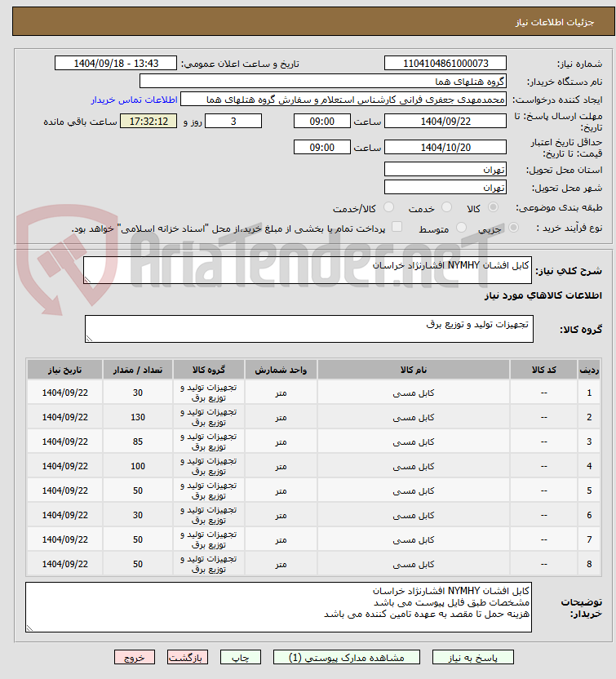Click quantity 130 in row 2
The height and width of the screenshot is (679, 616).
138,417
